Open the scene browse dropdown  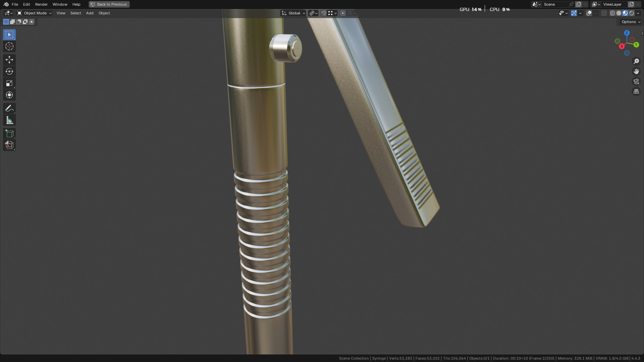(536, 4)
